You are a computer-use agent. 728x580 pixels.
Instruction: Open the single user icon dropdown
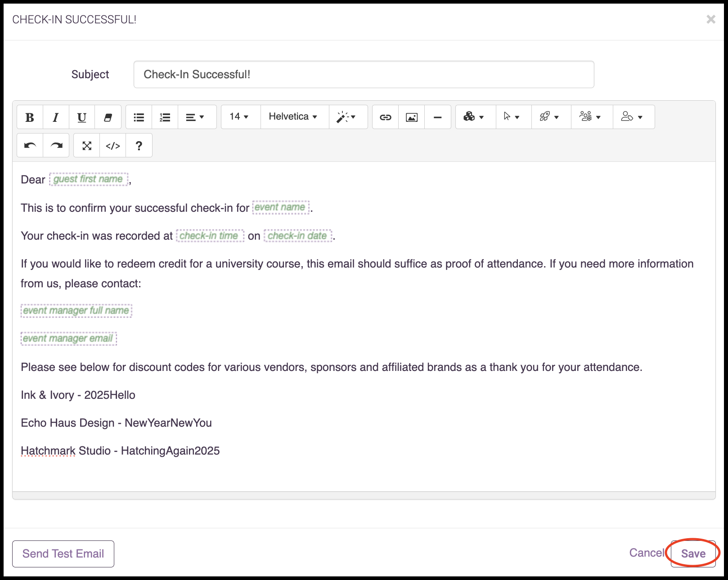coord(634,117)
